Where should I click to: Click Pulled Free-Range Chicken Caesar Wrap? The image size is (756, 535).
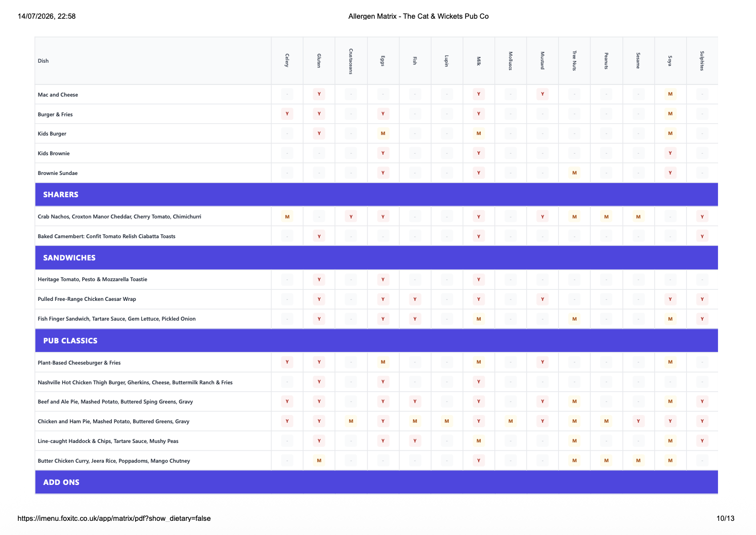click(87, 299)
